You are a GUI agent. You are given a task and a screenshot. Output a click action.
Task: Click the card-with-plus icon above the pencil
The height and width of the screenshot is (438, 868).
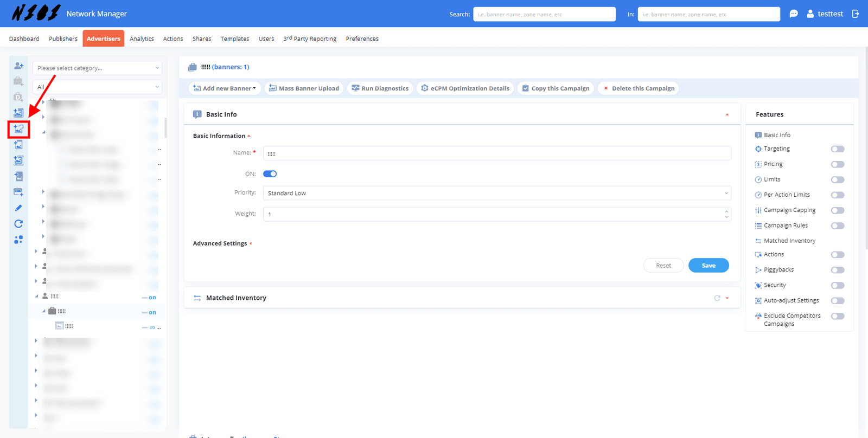coord(18,192)
